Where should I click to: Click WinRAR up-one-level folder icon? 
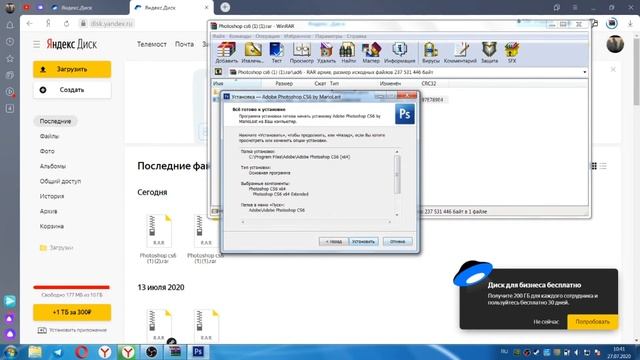tap(218, 72)
